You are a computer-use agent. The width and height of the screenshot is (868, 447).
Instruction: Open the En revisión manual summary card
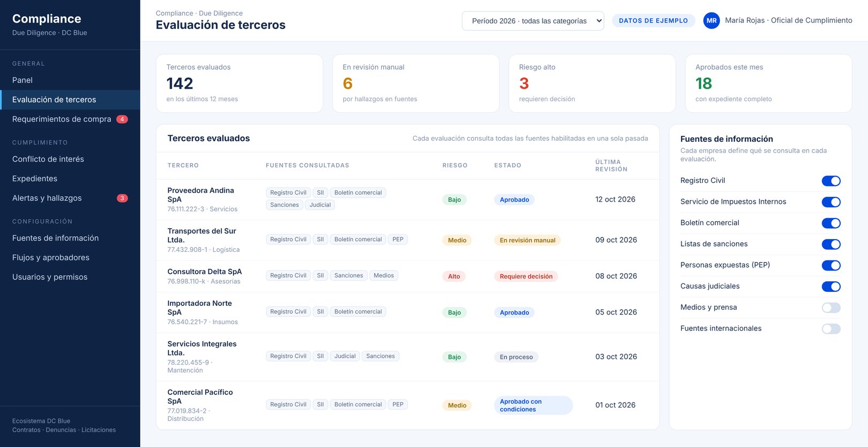415,83
